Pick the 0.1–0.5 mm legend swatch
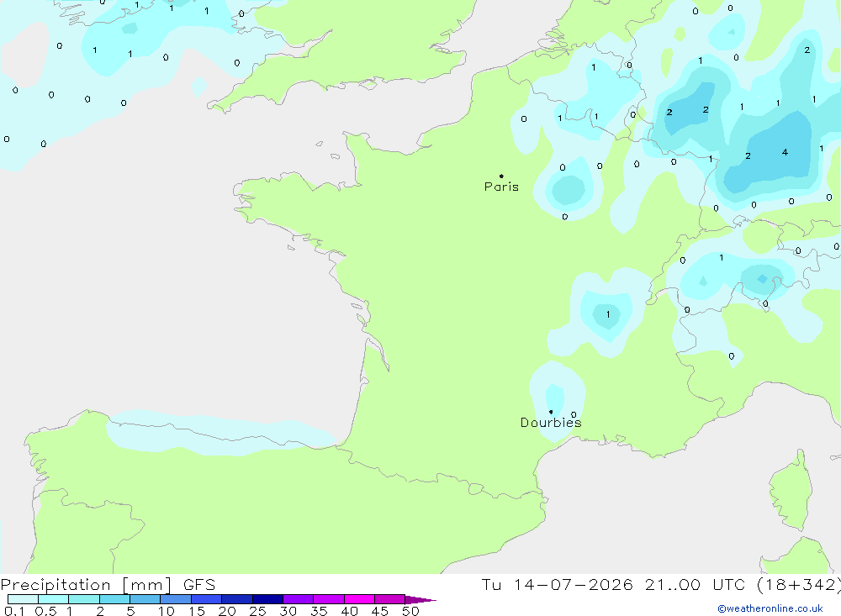841x616 pixels. click(23, 599)
